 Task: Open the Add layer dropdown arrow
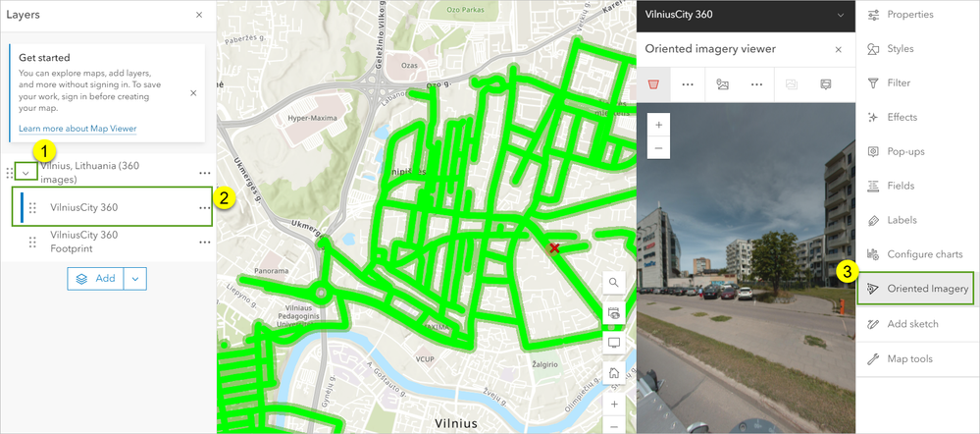pos(135,279)
